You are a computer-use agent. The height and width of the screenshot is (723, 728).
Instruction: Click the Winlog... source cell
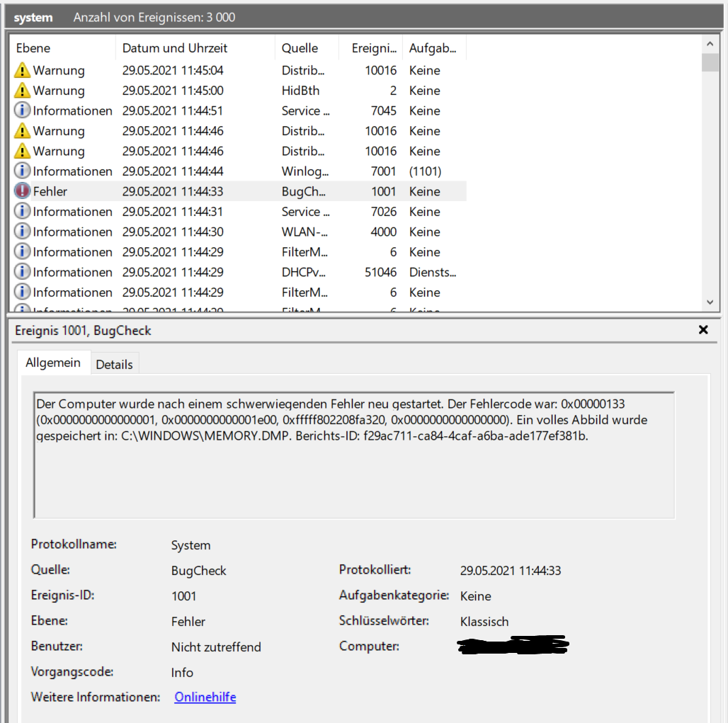point(305,171)
